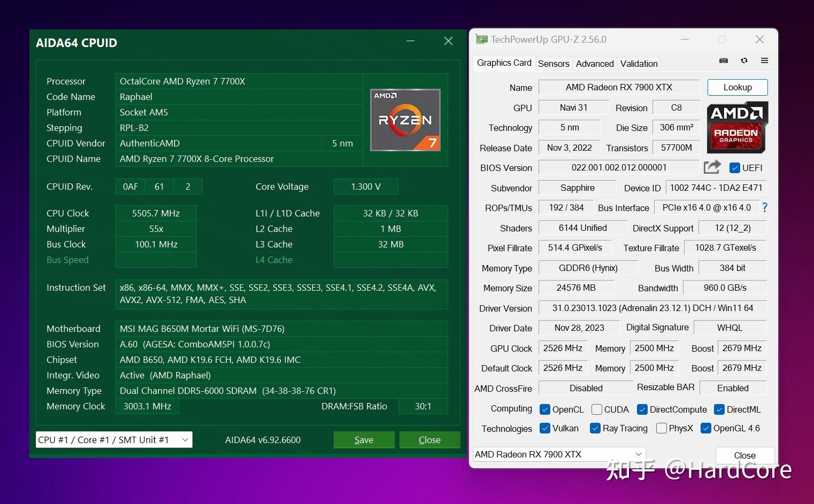Click the WHQL digital signature value

[x=730, y=328]
